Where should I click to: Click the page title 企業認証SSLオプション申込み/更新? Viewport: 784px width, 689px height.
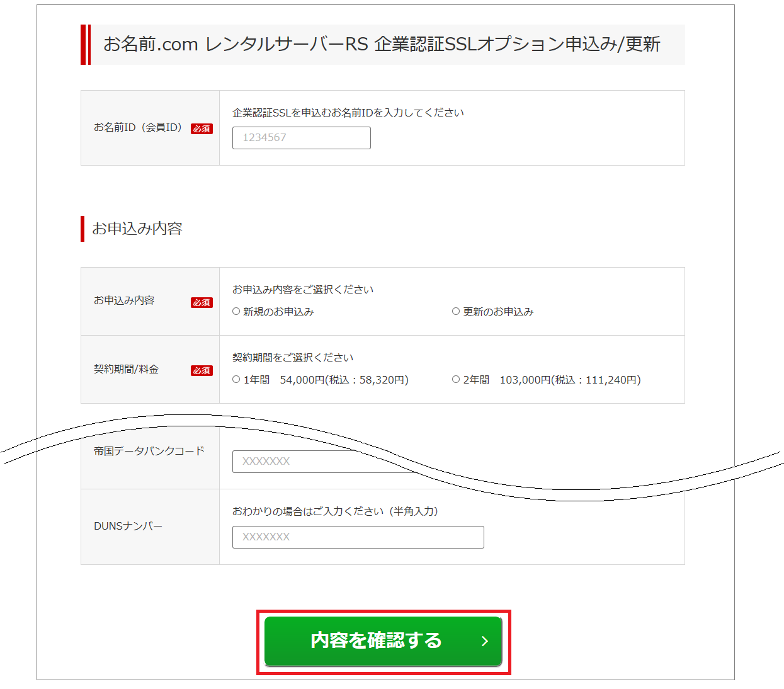382,44
